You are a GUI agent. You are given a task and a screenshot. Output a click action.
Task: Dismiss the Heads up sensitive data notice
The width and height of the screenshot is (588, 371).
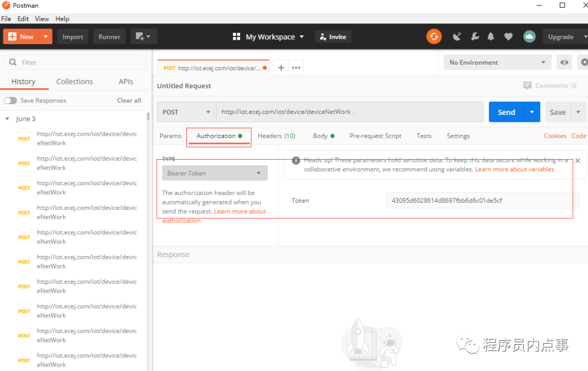[x=578, y=161]
